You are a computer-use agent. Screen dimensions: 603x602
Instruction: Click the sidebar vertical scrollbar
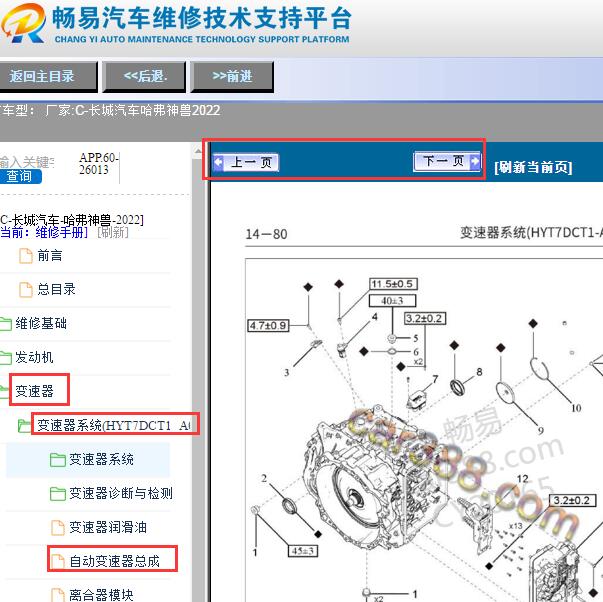click(x=198, y=372)
